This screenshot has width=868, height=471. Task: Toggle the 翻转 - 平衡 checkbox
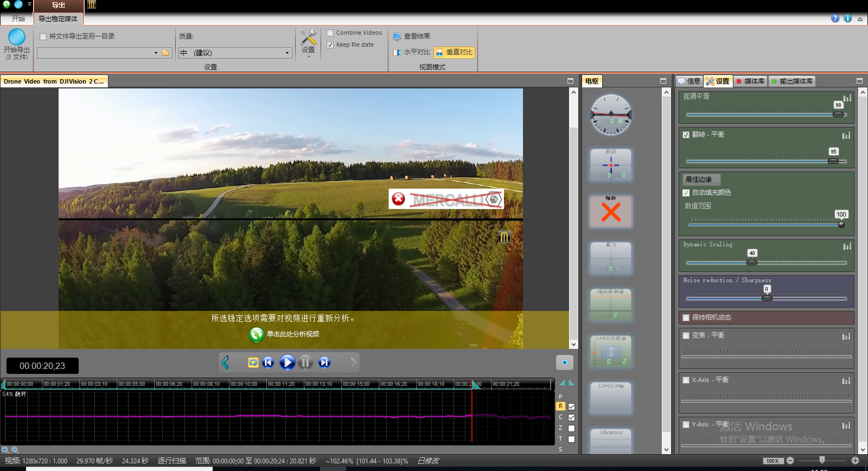coord(686,135)
